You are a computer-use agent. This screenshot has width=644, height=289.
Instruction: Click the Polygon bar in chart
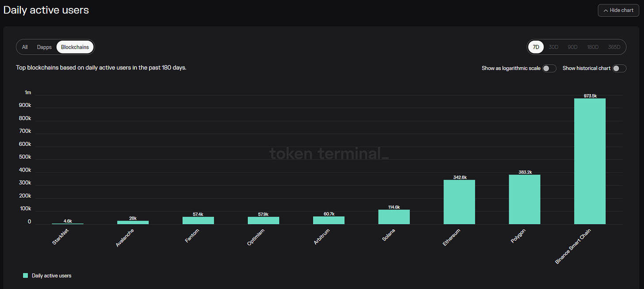[x=525, y=199]
